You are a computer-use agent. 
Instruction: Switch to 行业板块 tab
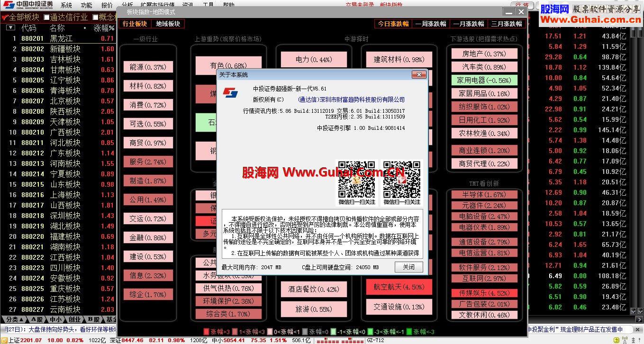135,24
